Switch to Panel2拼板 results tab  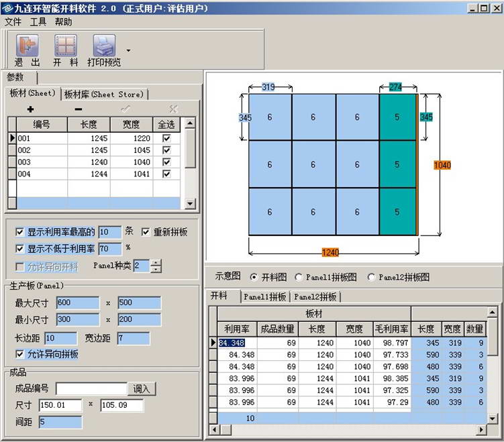(x=315, y=297)
